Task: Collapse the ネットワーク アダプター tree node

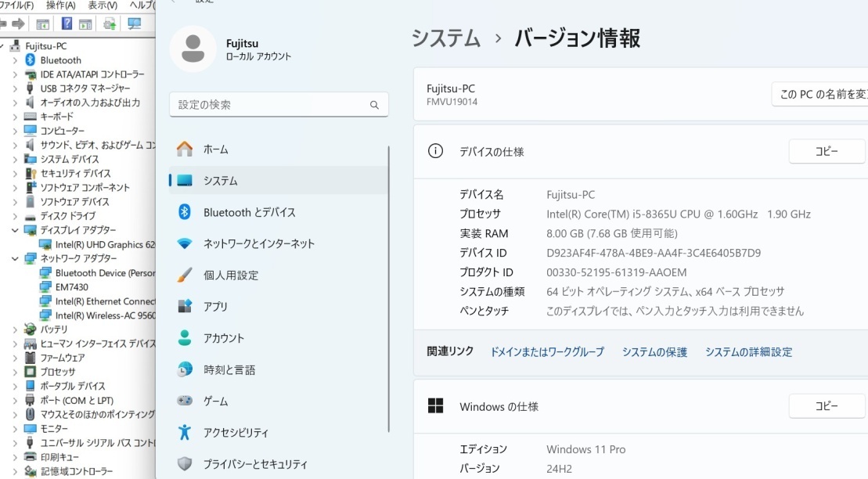Action: point(15,258)
